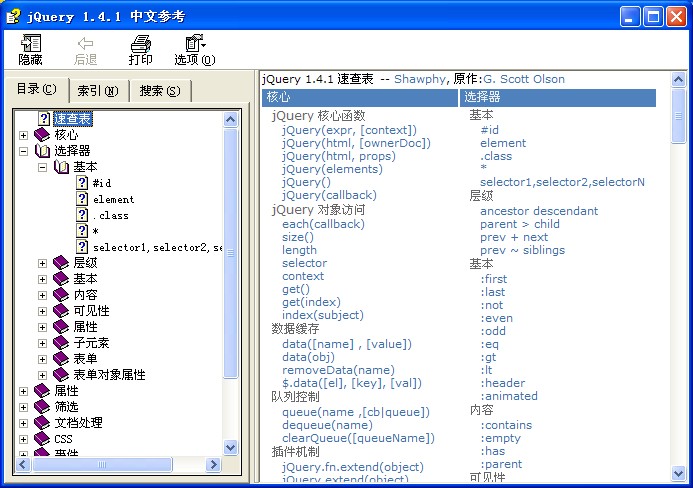
Task: Expand the 可见性 tree node
Action: click(x=42, y=311)
